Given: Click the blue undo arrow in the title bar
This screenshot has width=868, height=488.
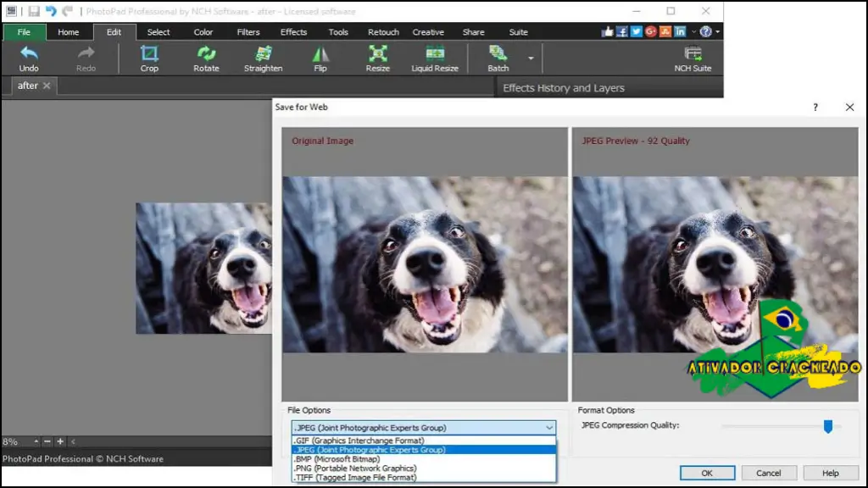Looking at the screenshot, I should [51, 11].
